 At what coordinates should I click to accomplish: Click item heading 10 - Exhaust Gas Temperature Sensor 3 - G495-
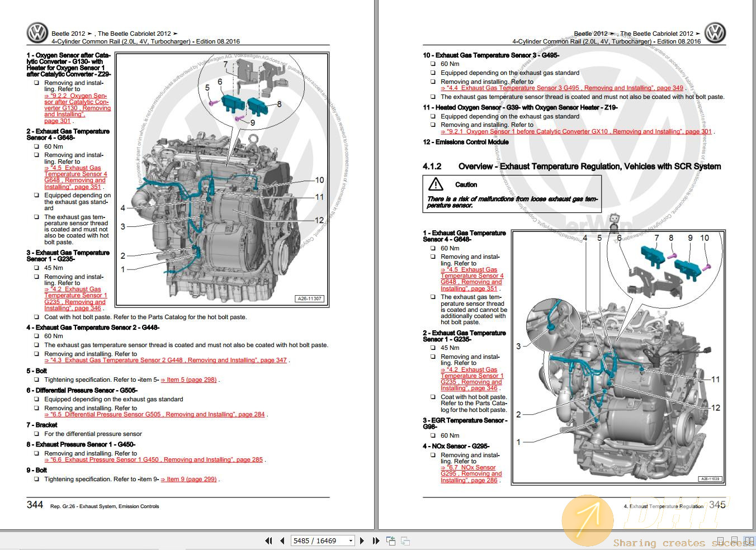[491, 55]
